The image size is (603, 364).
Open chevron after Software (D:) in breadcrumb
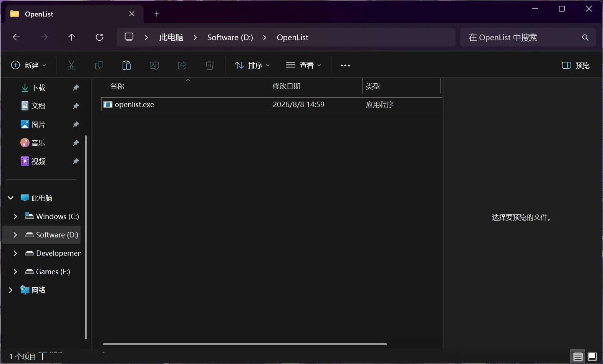(x=265, y=37)
